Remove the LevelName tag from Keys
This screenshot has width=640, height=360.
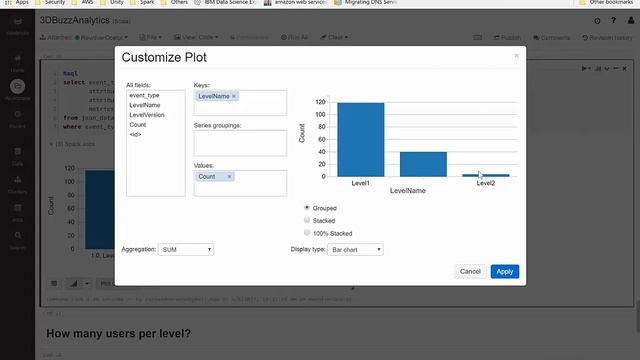234,96
